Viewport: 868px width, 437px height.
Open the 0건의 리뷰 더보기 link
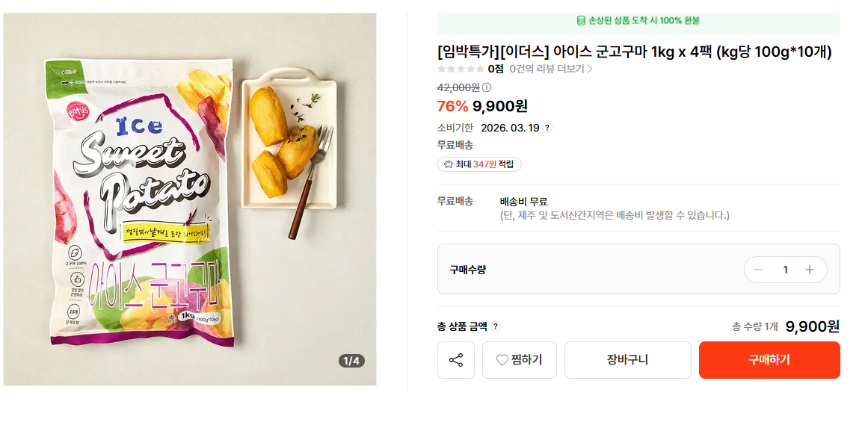click(x=551, y=69)
